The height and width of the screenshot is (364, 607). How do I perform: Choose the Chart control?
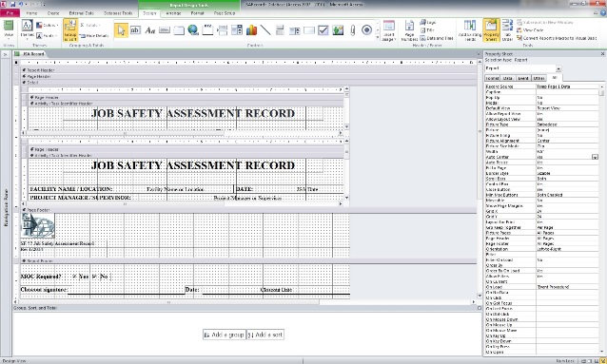pyautogui.click(x=251, y=29)
